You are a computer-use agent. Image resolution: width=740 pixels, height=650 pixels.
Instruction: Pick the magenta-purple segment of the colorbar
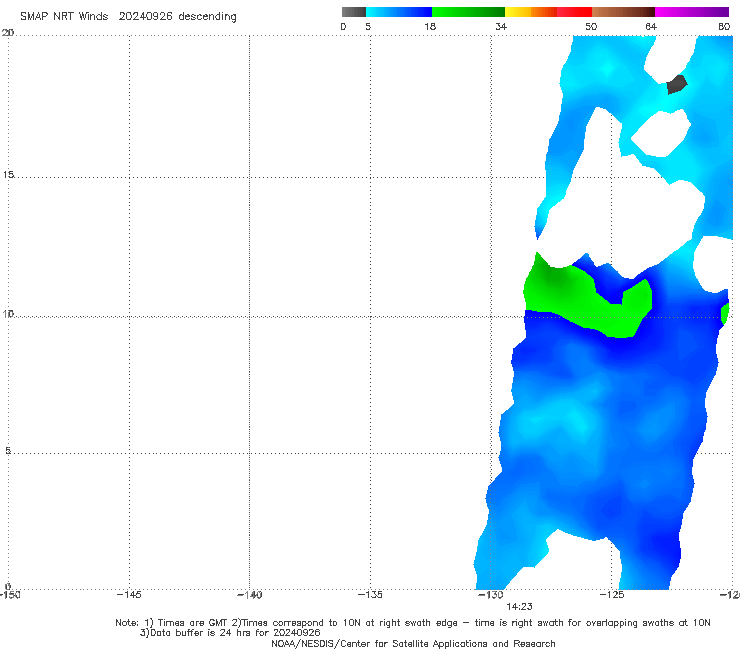691,12
